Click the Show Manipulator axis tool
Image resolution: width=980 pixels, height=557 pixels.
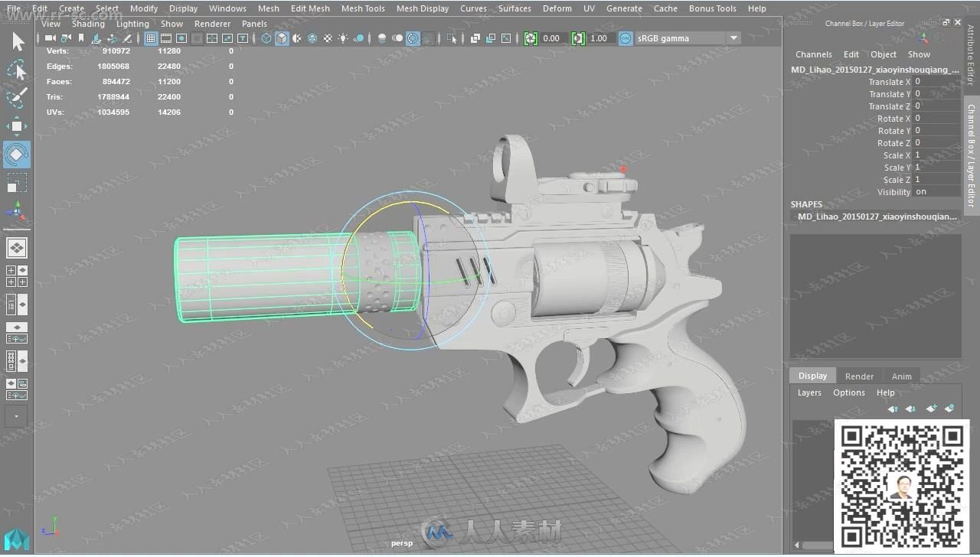point(17,212)
